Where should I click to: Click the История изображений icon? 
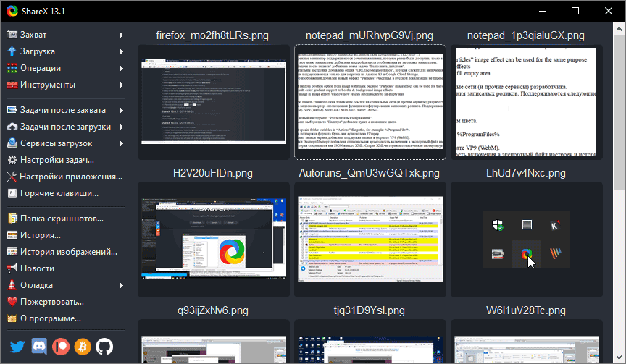[x=12, y=252]
